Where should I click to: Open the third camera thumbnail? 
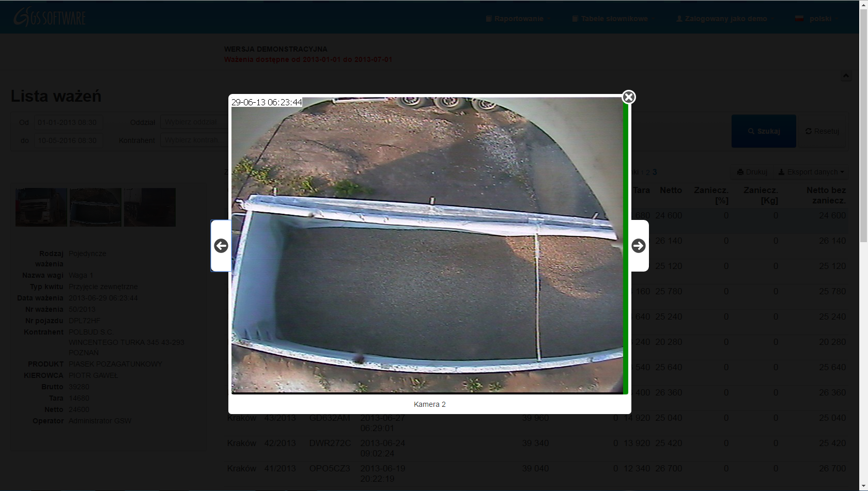(150, 208)
